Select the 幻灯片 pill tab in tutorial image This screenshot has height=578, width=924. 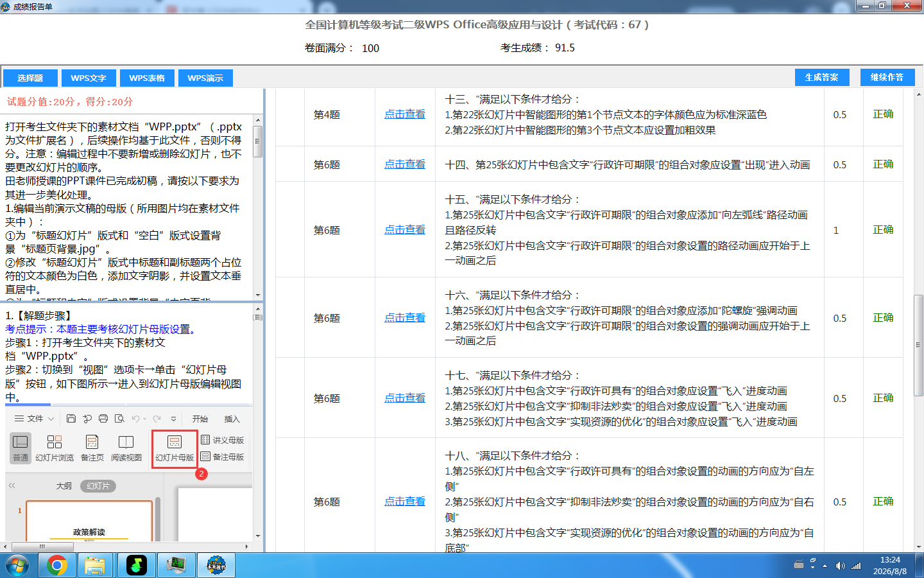click(98, 486)
